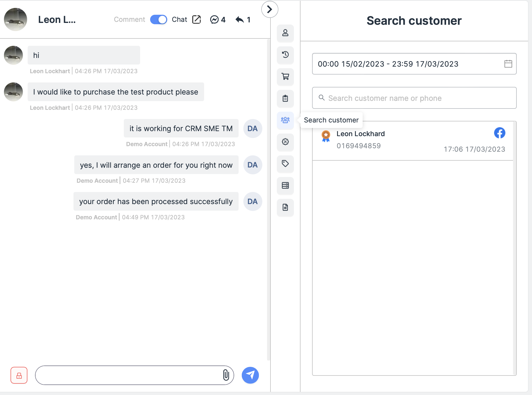
Task: Open the discount badge sidebar icon
Action: (285, 142)
